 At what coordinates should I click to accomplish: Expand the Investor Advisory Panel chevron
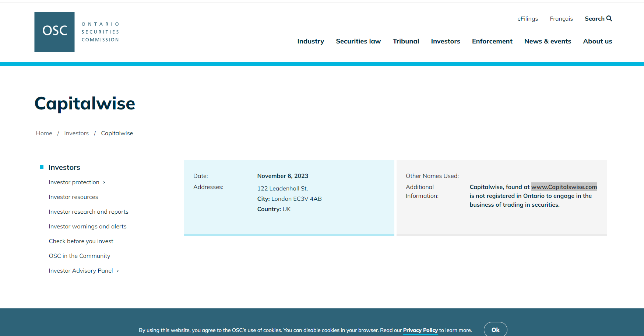click(x=118, y=271)
